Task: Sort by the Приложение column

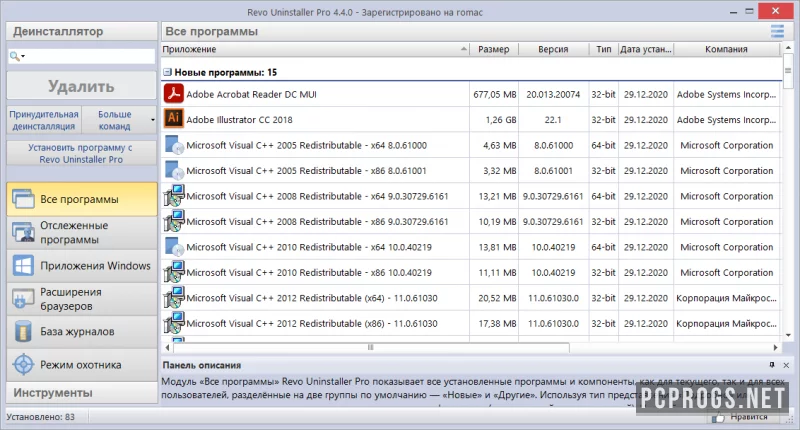Action: click(315, 49)
